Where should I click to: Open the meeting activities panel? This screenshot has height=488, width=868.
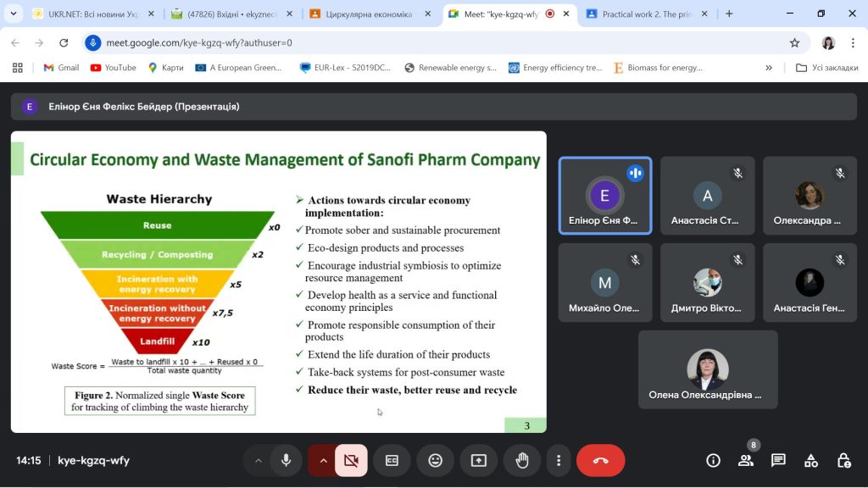point(811,460)
